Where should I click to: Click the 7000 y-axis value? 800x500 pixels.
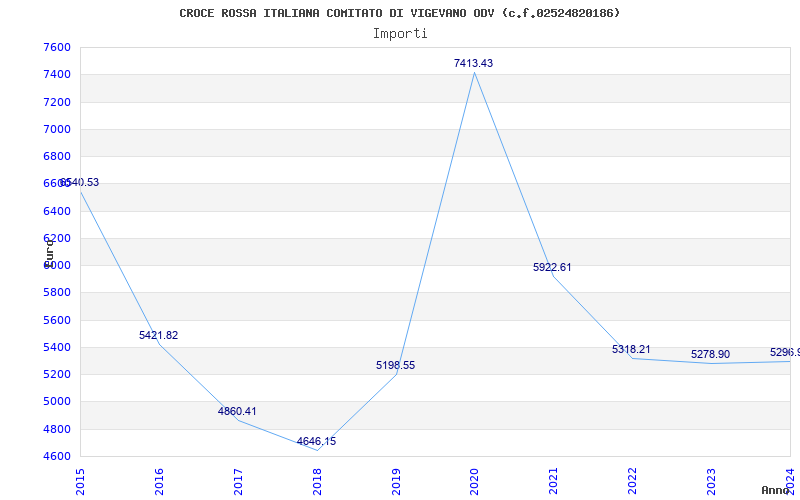click(57, 129)
